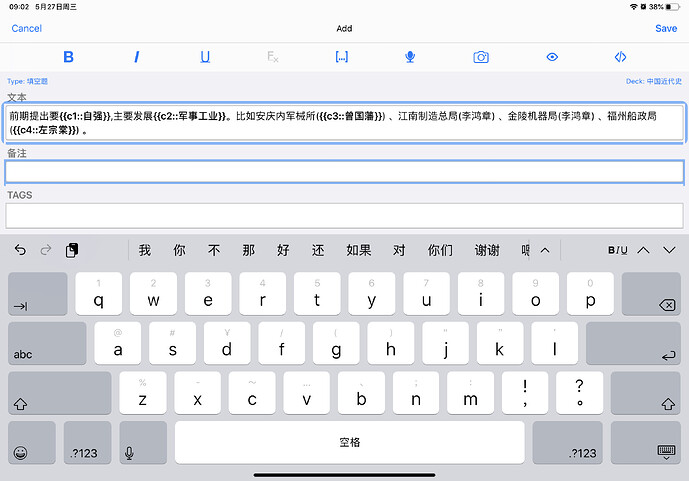
Task: Open emoji keyboard with smiley key
Action: tap(32, 442)
